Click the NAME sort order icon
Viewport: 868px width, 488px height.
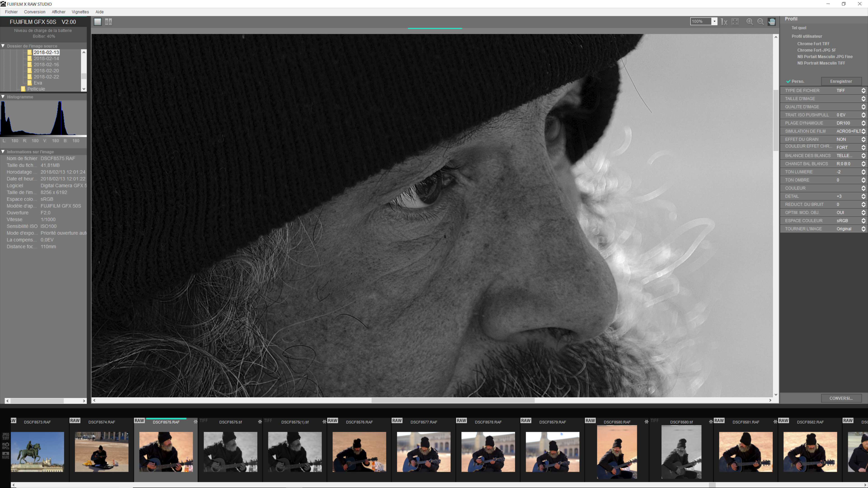(x=6, y=455)
